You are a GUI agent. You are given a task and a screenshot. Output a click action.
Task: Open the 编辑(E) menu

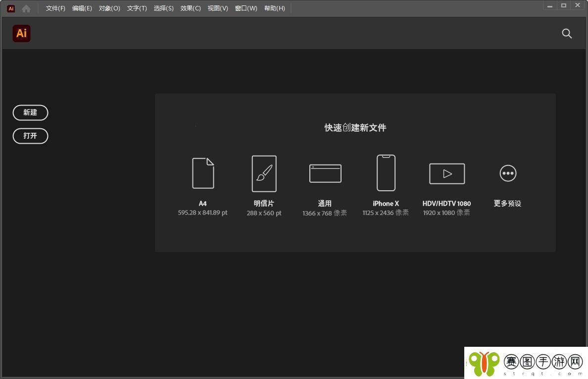point(82,8)
